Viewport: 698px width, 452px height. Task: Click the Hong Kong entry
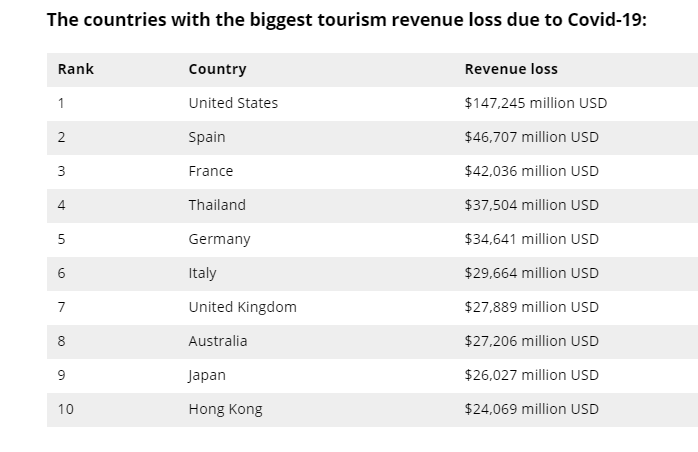point(225,409)
